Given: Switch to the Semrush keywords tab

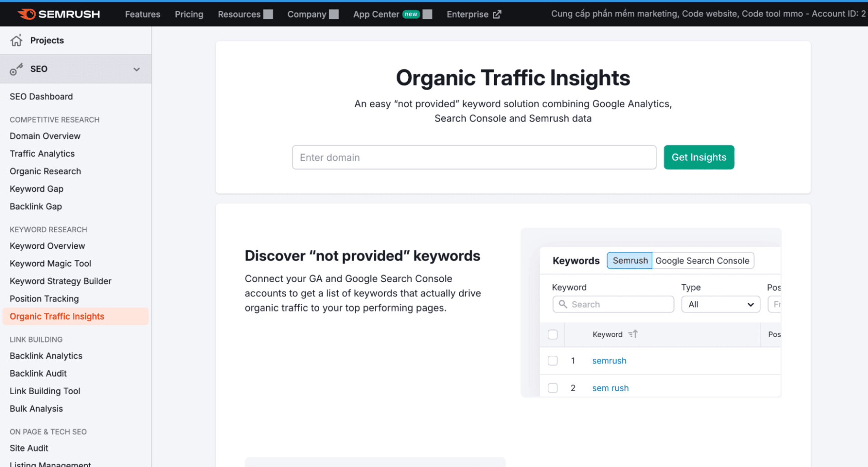Looking at the screenshot, I should pyautogui.click(x=630, y=260).
